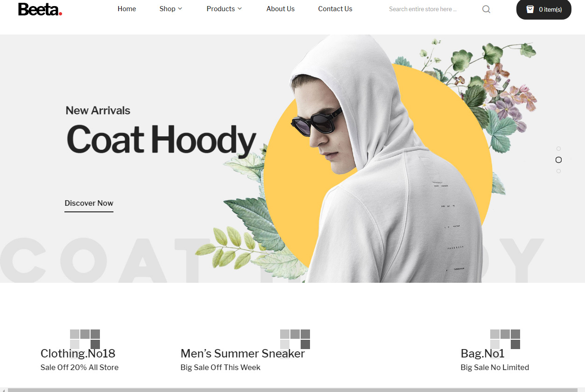The width and height of the screenshot is (585, 392).
Task: Open the Clothing.No18 promotion title
Action: point(78,353)
